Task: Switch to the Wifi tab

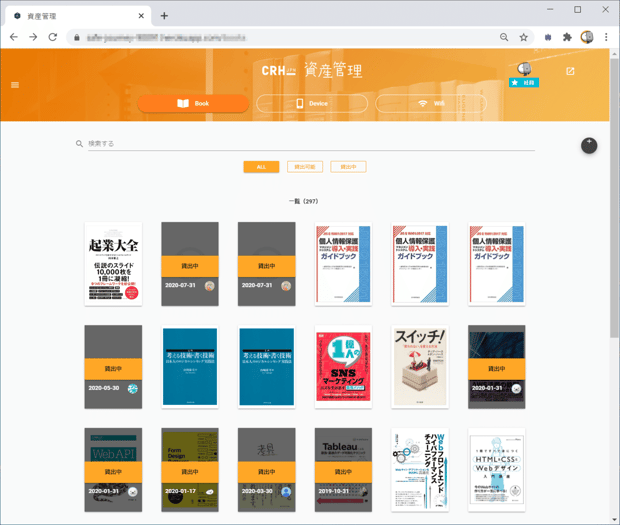Action: click(431, 104)
